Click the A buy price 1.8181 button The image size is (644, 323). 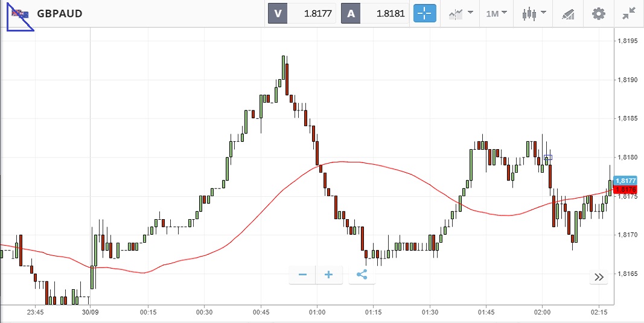click(x=374, y=13)
